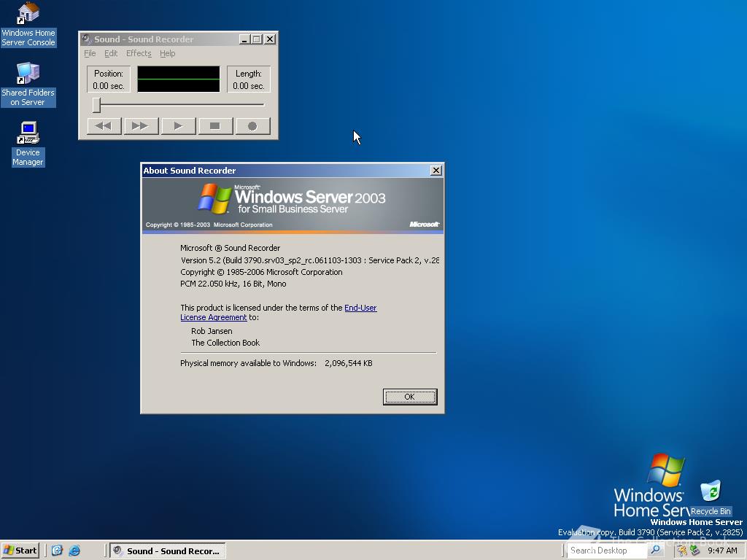The image size is (747, 560).
Task: Select Sound Recorder taskbar button
Action: [168, 551]
